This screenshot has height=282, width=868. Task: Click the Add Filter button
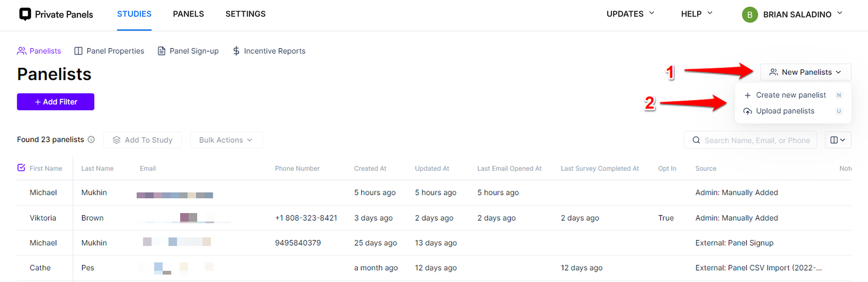pos(56,102)
